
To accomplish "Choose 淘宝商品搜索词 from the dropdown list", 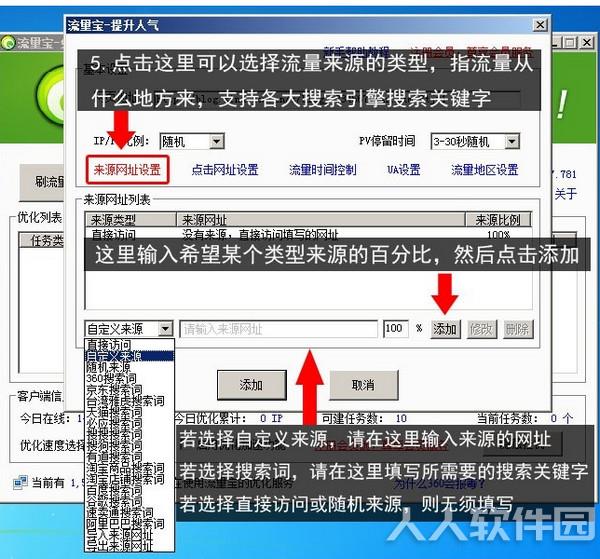I will point(130,468).
